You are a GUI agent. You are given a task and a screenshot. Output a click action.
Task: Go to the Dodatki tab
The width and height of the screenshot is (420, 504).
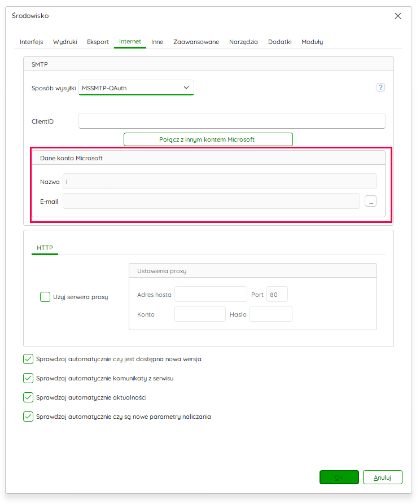coord(280,42)
